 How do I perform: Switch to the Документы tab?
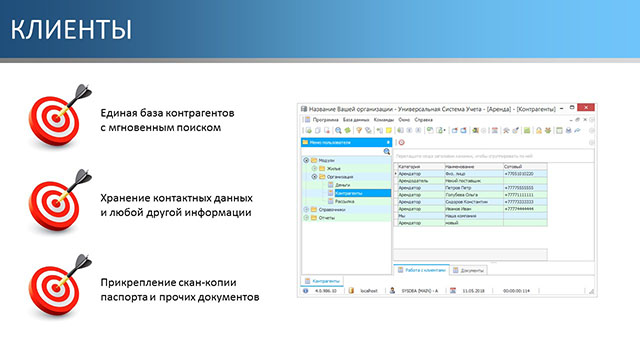pos(469,270)
